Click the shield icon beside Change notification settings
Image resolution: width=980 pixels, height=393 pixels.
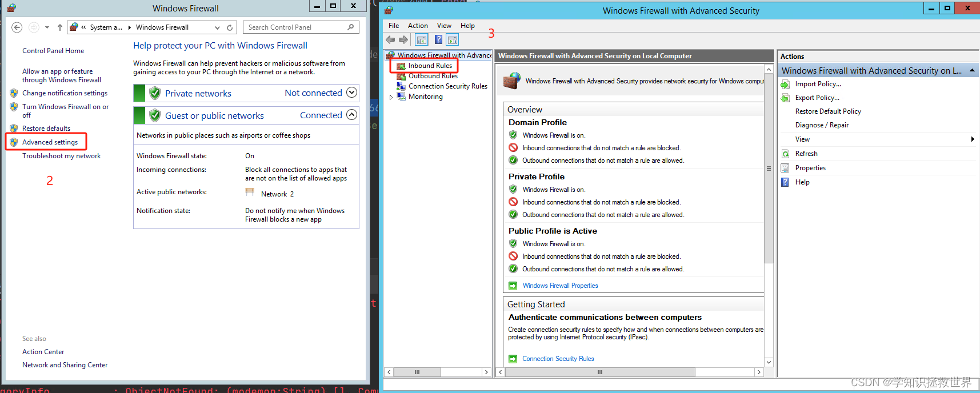click(x=14, y=93)
